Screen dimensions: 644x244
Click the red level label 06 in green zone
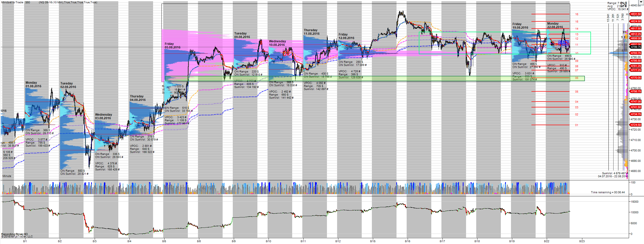(577, 78)
